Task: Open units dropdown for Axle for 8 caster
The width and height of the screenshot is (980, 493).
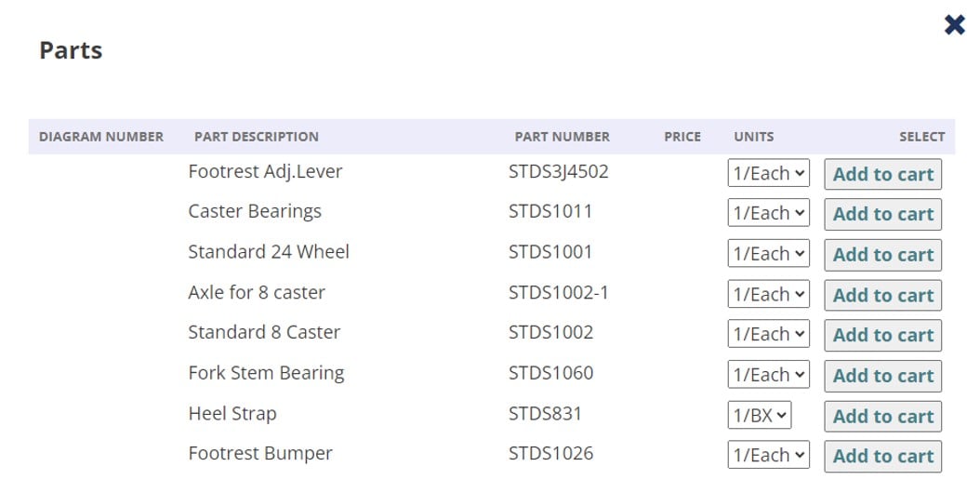Action: pos(768,294)
